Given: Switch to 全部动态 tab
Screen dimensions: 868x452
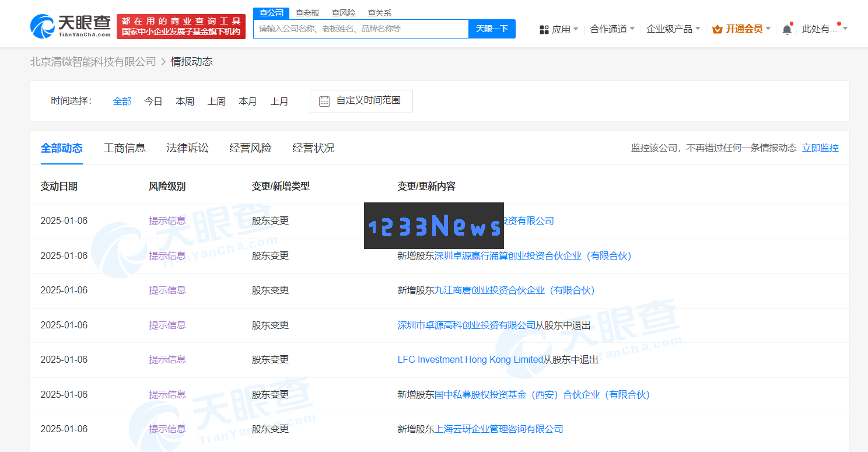Looking at the screenshot, I should click(x=62, y=148).
